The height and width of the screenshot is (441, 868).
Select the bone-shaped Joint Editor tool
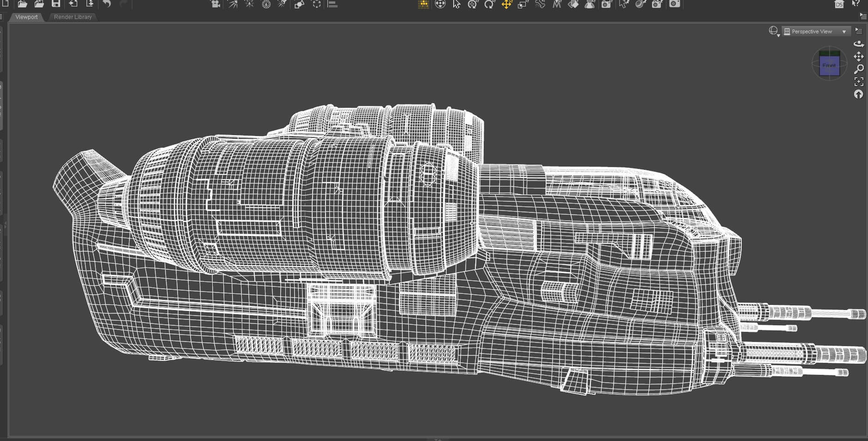tap(540, 4)
